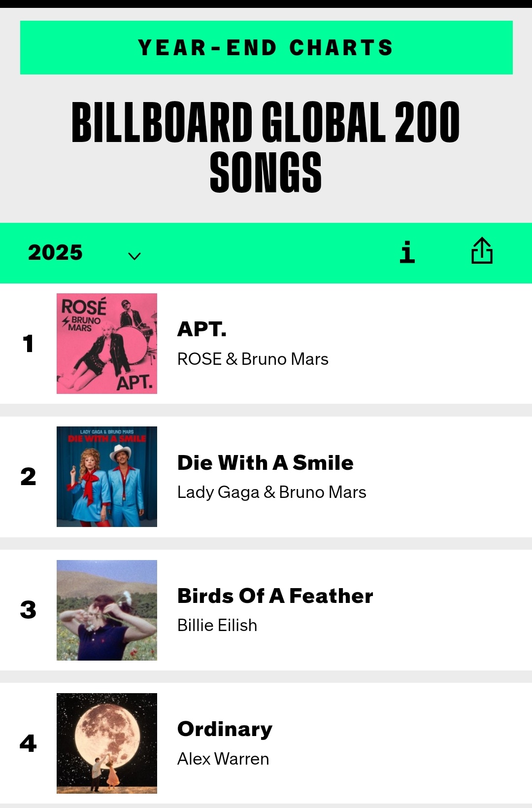Click the Ordinary album artwork

click(107, 743)
